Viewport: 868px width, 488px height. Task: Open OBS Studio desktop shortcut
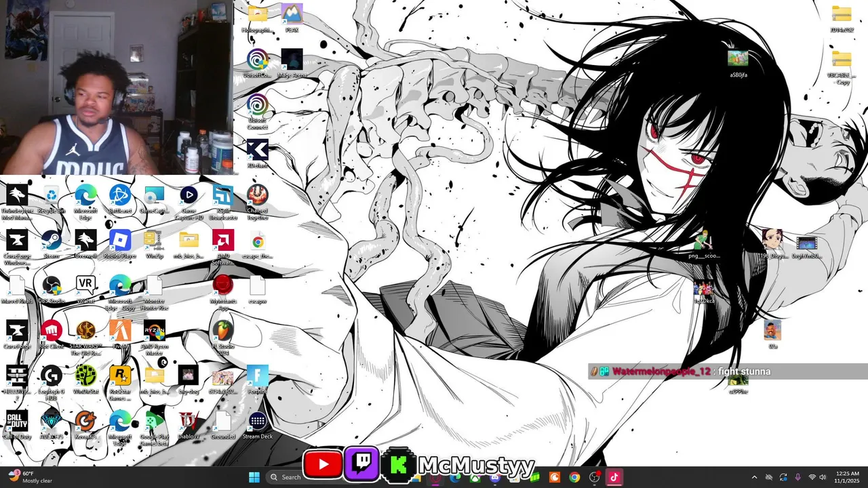(x=52, y=290)
